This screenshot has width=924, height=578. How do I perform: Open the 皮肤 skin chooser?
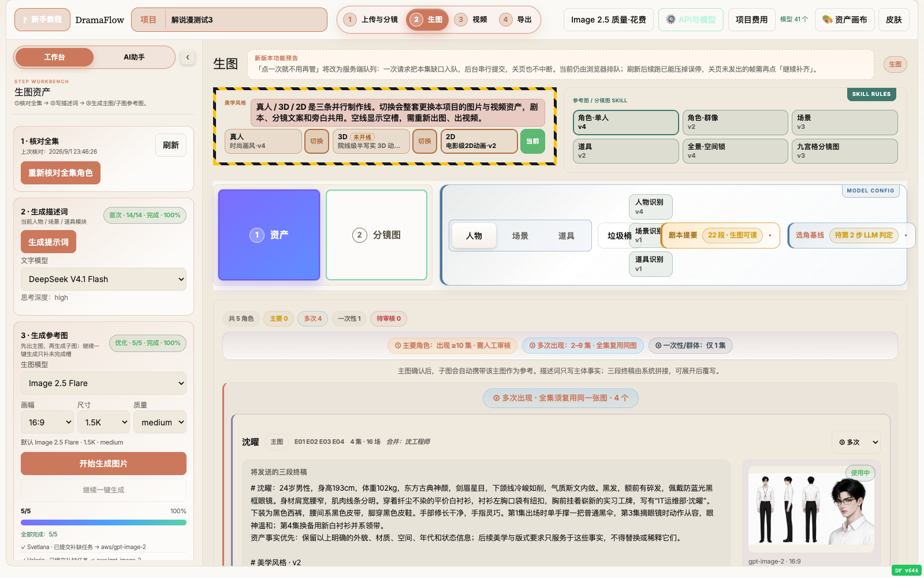point(894,20)
